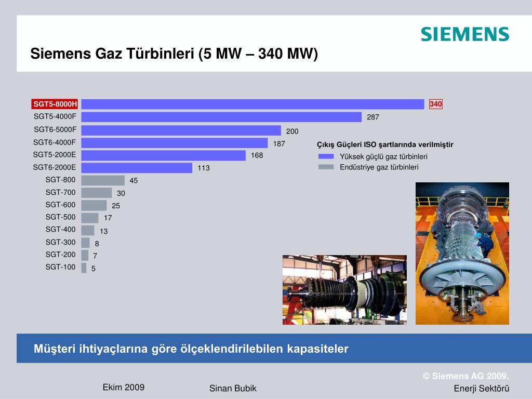Click the 113 value label
The width and height of the screenshot is (532, 399).
pyautogui.click(x=204, y=168)
